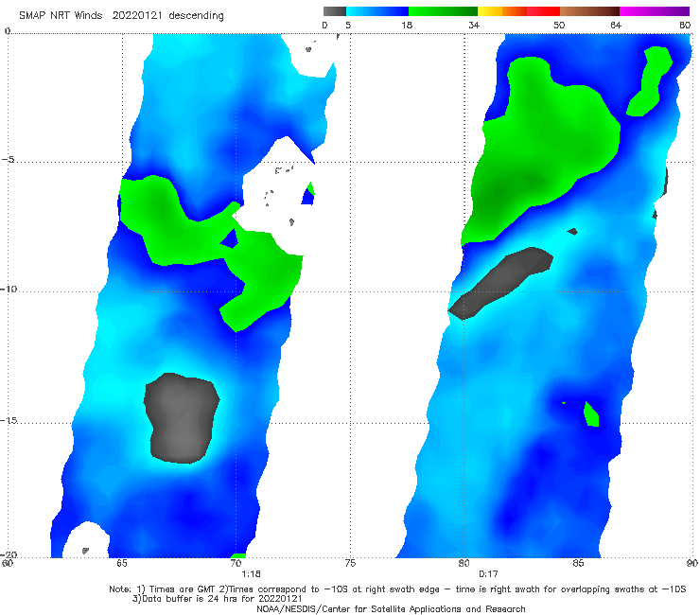
Task: Click the longitude axis label "85"
Action: click(578, 563)
